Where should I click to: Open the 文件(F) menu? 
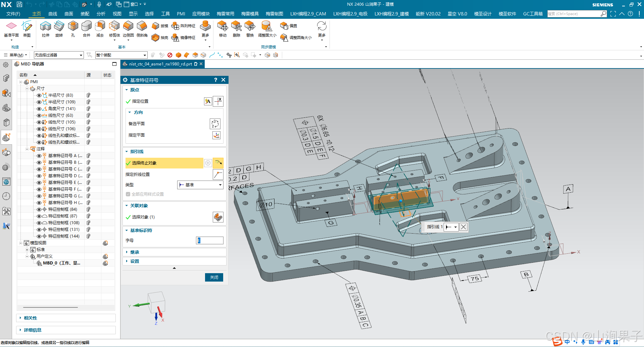coord(13,14)
